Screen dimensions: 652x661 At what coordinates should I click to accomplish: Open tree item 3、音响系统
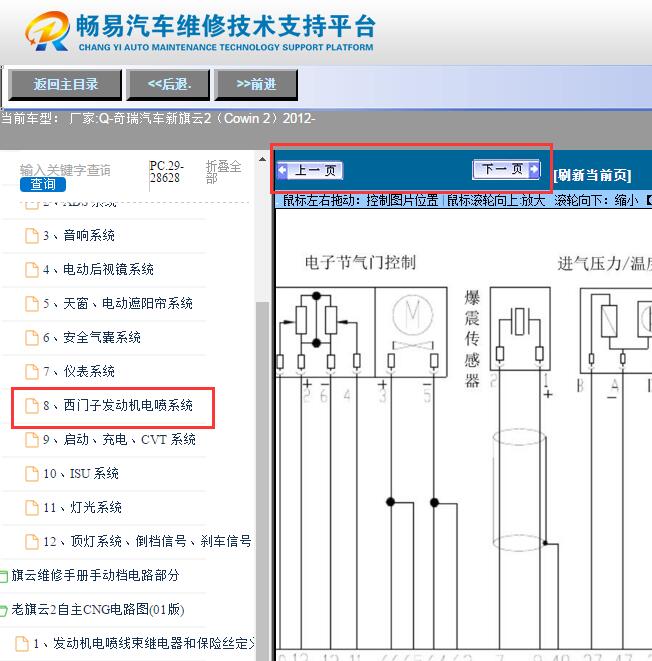[x=79, y=235]
